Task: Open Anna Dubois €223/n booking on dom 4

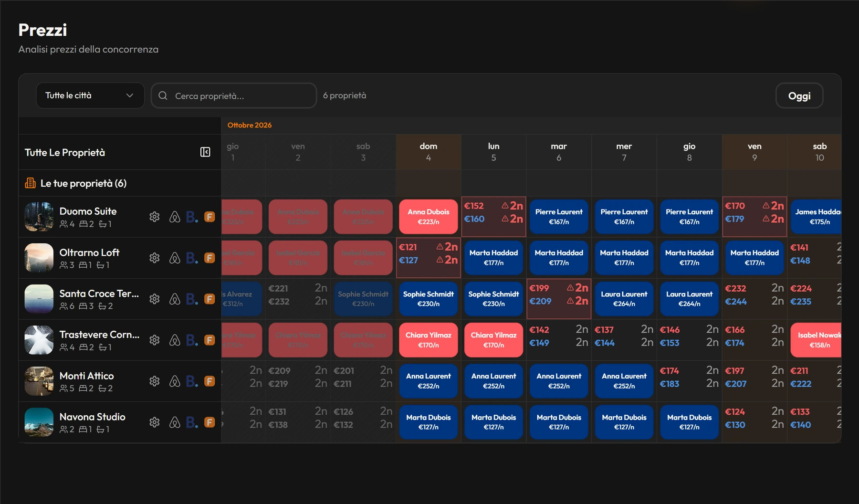Action: click(429, 217)
